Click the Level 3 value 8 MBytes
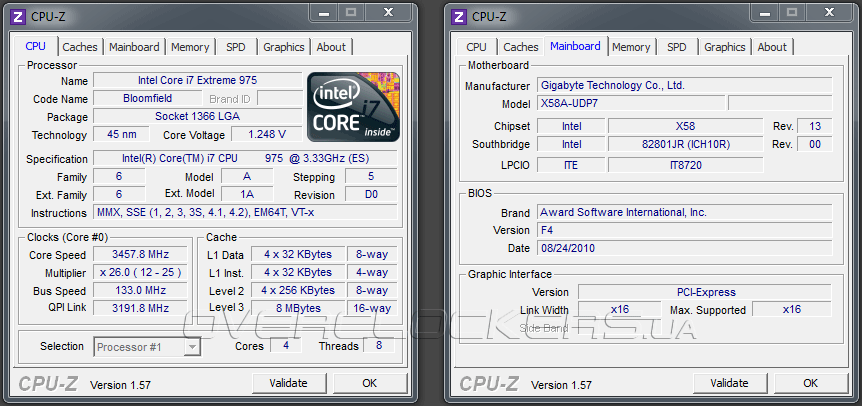This screenshot has height=406, width=862. [x=298, y=308]
